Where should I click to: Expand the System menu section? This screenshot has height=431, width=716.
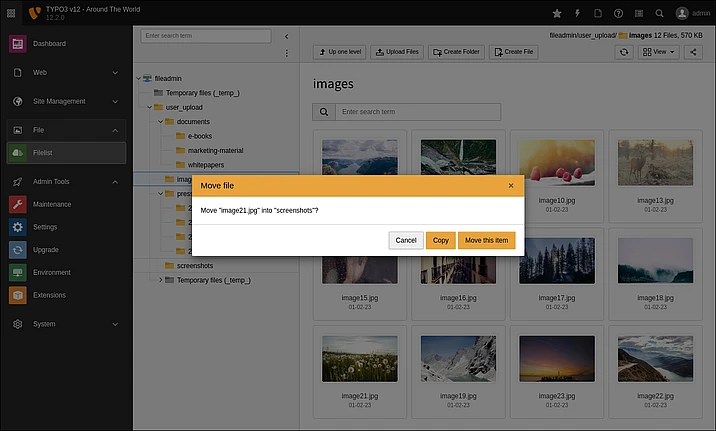66,324
